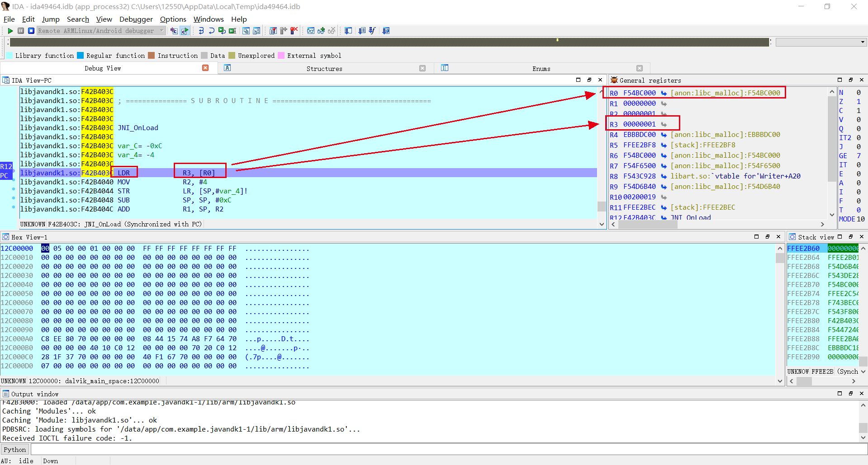Close the Debug View tab

point(205,68)
